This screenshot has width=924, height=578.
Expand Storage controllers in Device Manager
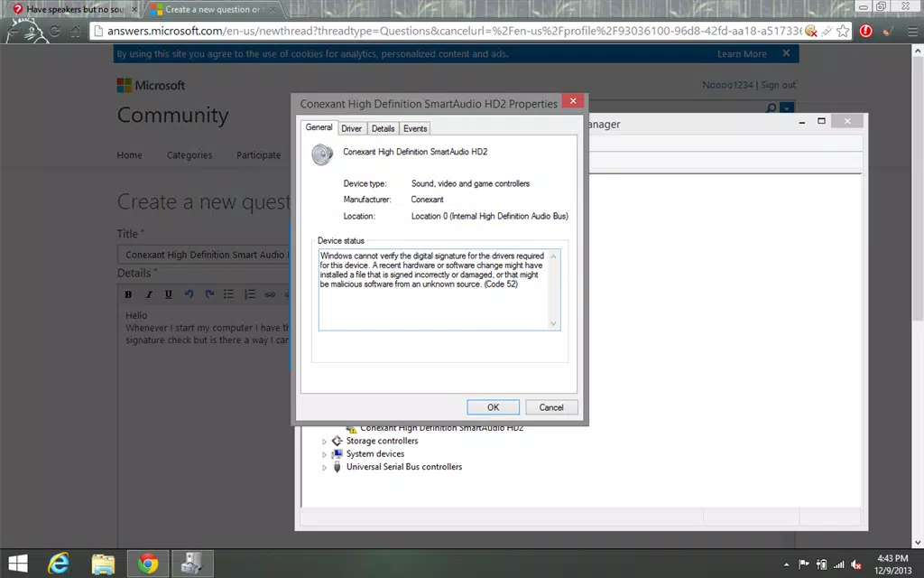[324, 441]
